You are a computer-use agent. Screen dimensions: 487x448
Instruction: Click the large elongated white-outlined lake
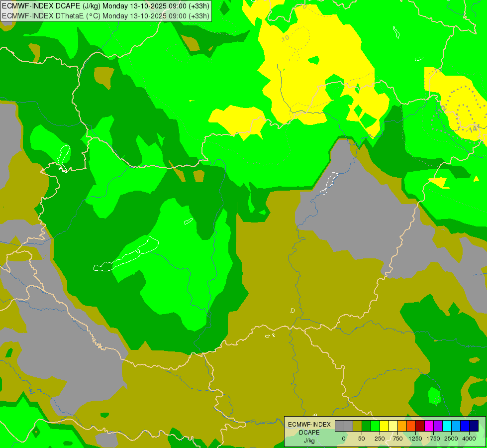point(126,254)
